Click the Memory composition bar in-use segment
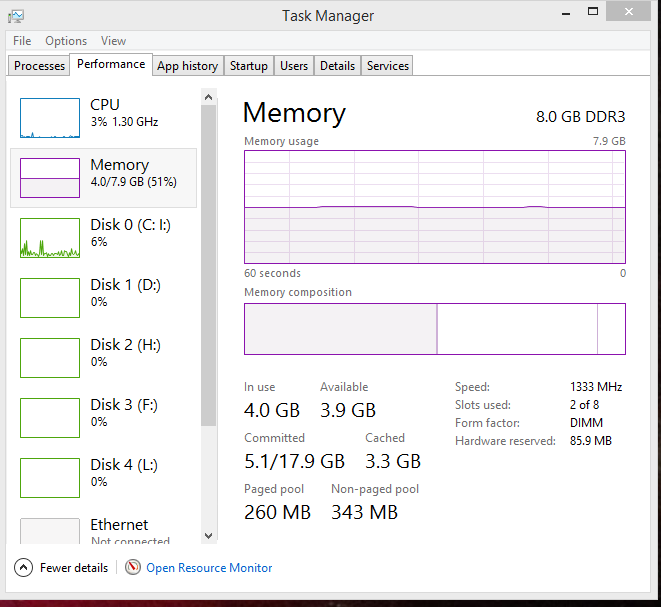Image resolution: width=661 pixels, height=607 pixels. pyautogui.click(x=341, y=329)
